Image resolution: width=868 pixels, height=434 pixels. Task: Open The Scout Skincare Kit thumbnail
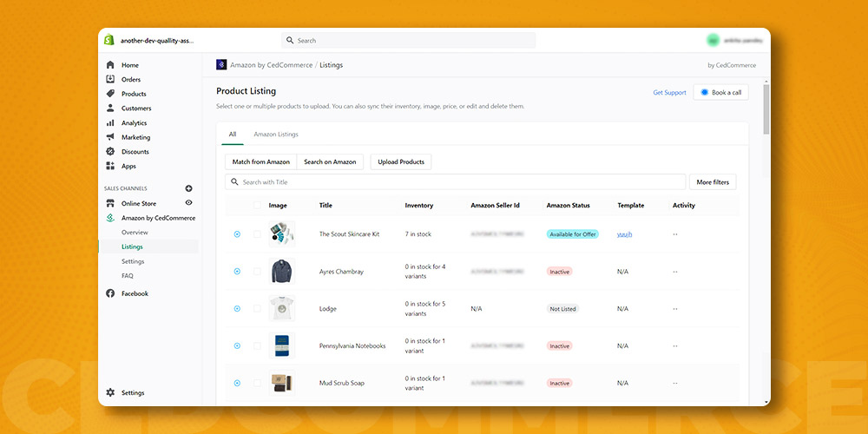(x=282, y=234)
